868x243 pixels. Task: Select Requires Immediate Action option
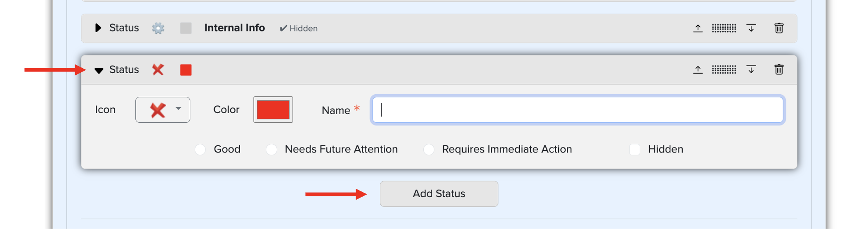point(429,149)
